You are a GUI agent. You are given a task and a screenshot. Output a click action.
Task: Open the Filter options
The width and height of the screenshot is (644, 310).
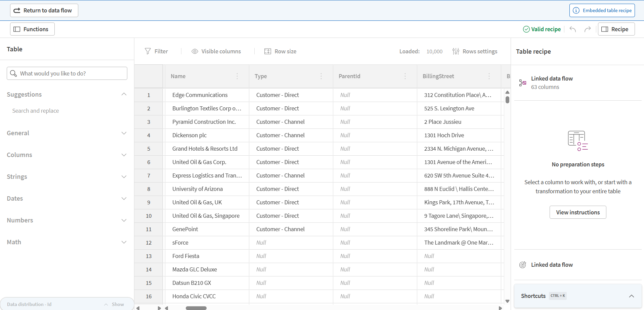pyautogui.click(x=156, y=51)
